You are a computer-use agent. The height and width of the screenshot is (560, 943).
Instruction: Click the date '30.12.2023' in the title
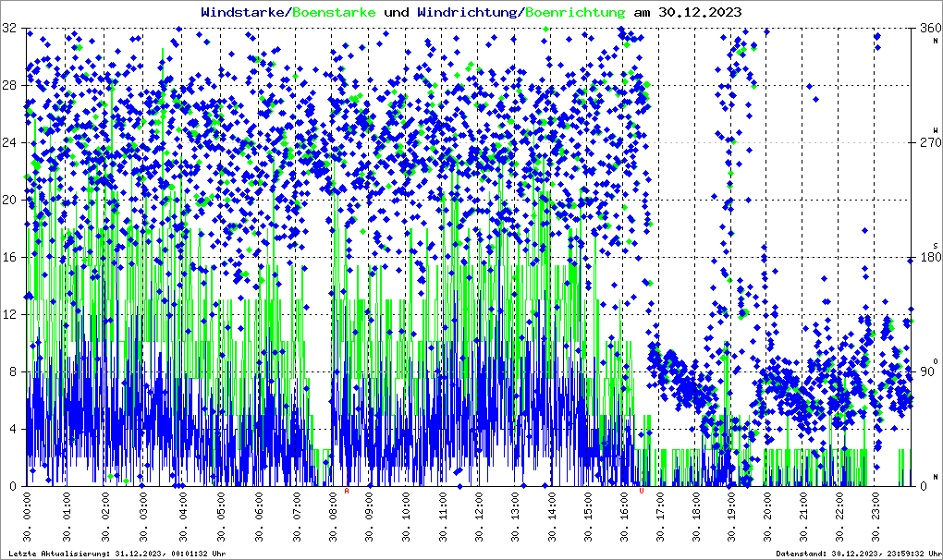pyautogui.click(x=700, y=12)
